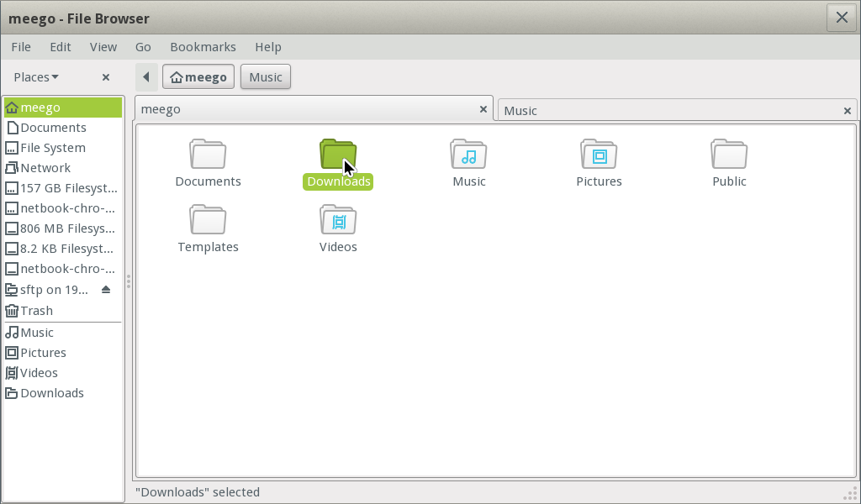This screenshot has width=861, height=504.
Task: Eject the sftp mount in sidebar
Action: (x=106, y=290)
